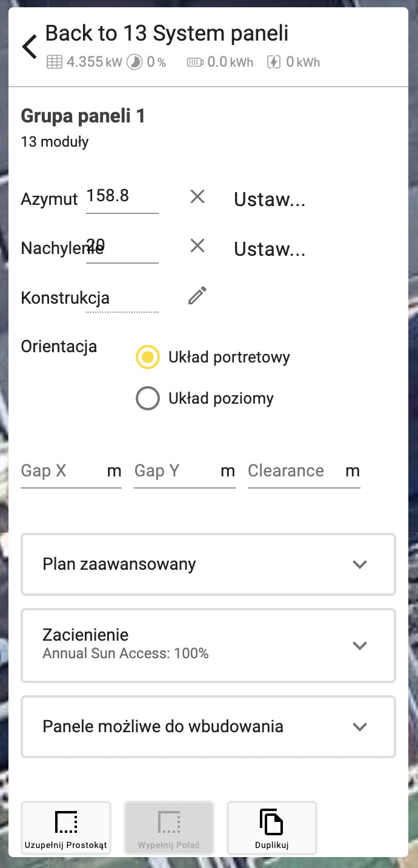Edit Konstrukcja with the pencil icon

click(197, 295)
